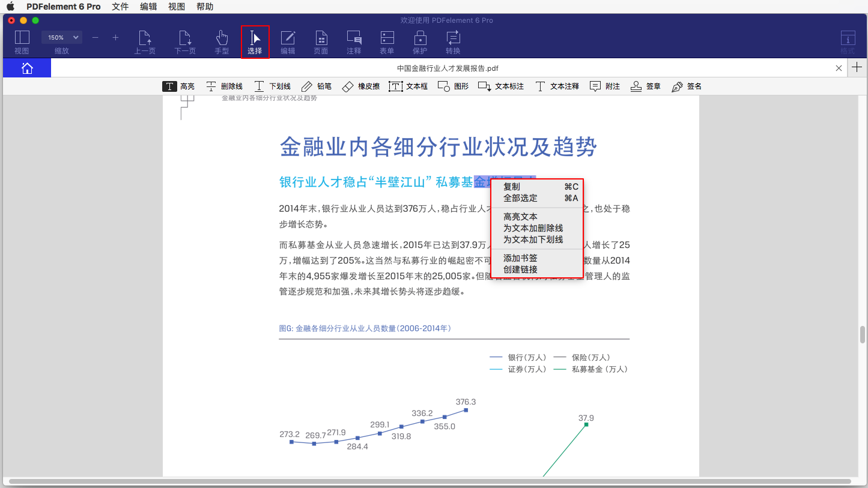Image resolution: width=868 pixels, height=488 pixels.
Task: Click the vertical scrollbar thumb
Action: 863,334
